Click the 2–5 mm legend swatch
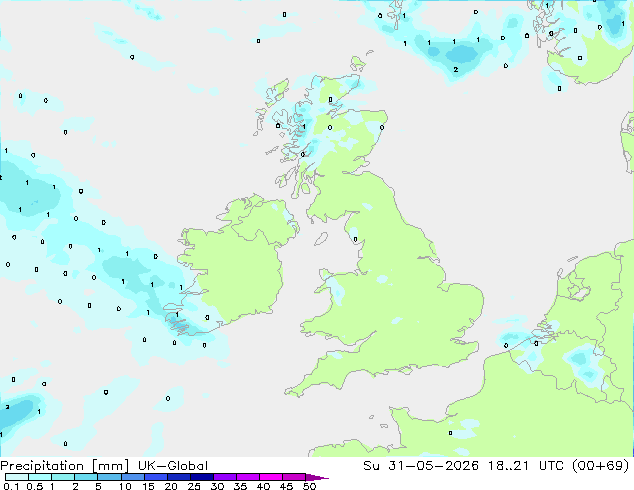634x490 pixels. [86, 477]
